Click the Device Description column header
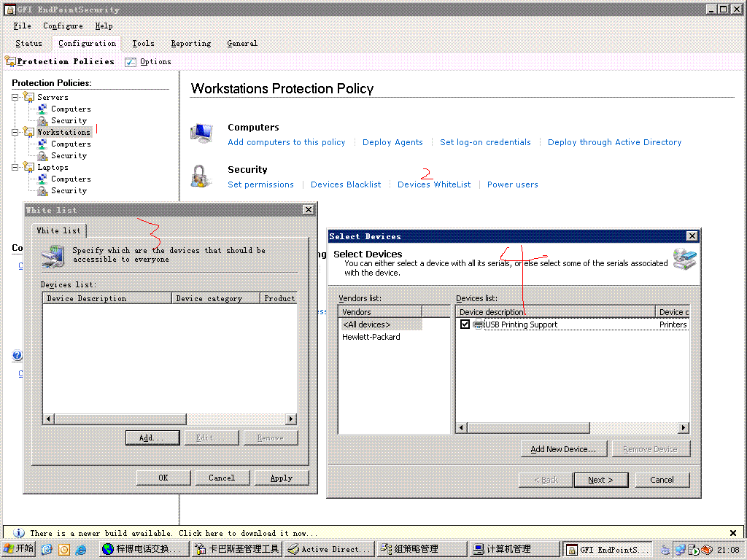 pyautogui.click(x=107, y=298)
